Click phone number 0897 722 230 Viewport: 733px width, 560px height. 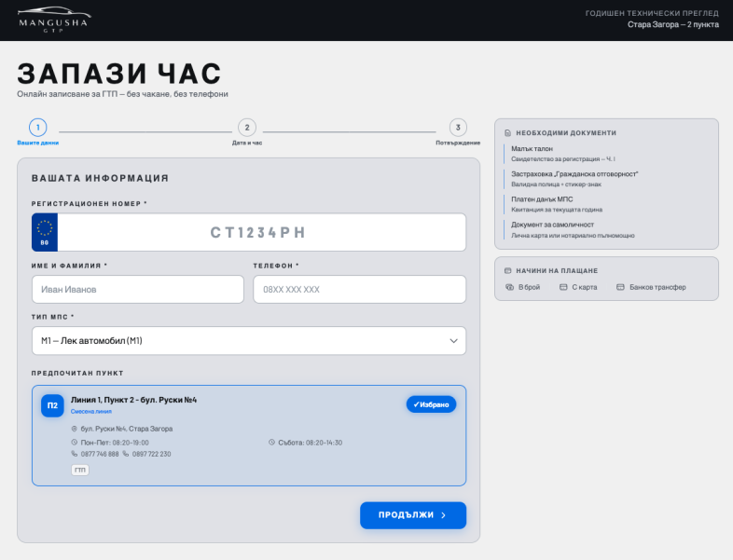coord(151,454)
